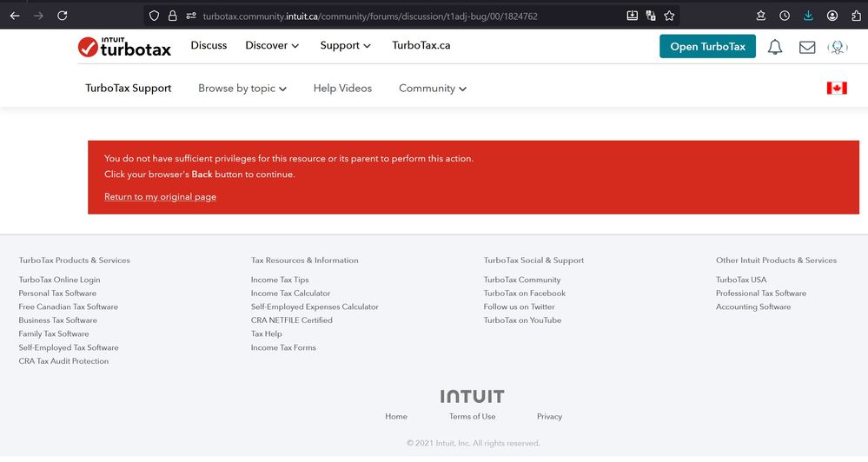Open the messages envelope icon
Screen dimensions: 868x462
[807, 47]
